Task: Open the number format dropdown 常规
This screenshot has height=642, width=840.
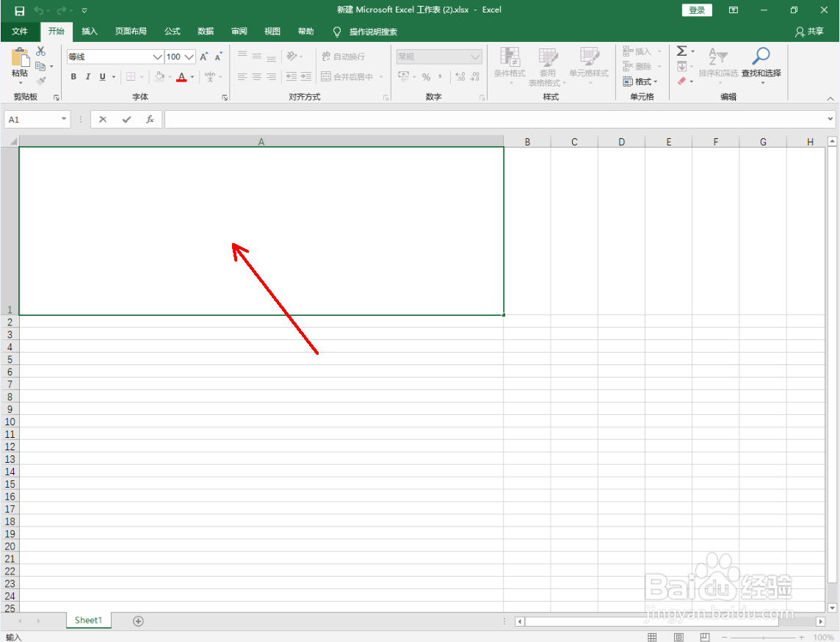Action: tap(474, 57)
